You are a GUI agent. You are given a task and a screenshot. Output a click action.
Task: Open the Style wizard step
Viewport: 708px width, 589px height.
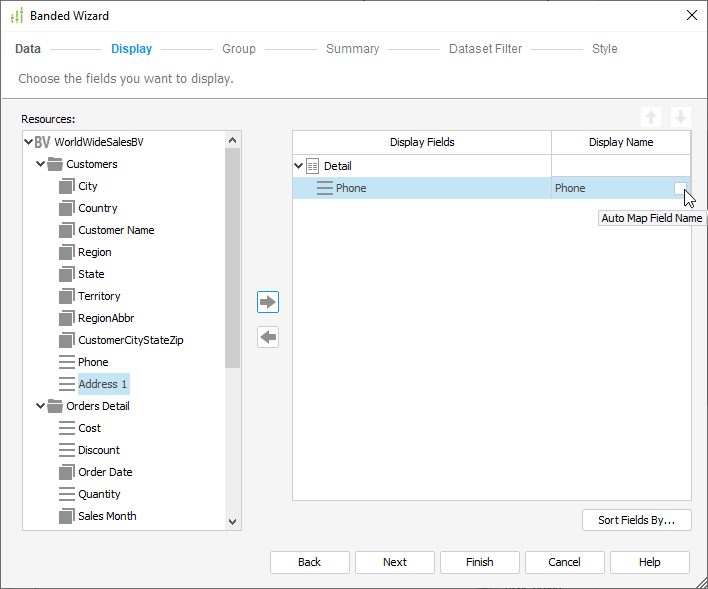[x=604, y=49]
